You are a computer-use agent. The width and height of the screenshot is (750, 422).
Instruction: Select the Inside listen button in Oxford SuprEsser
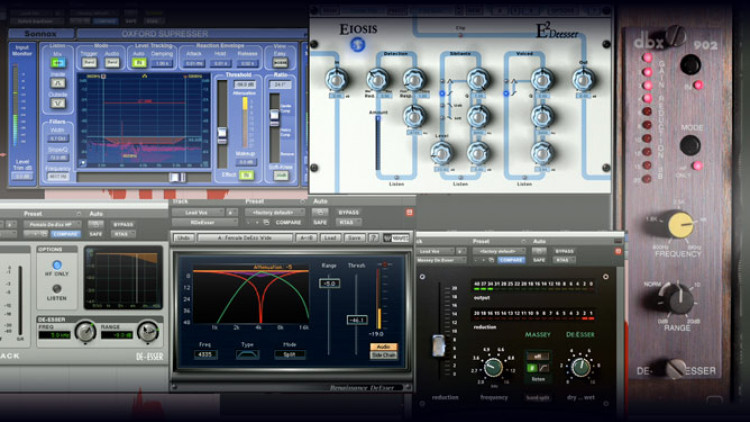[x=58, y=83]
